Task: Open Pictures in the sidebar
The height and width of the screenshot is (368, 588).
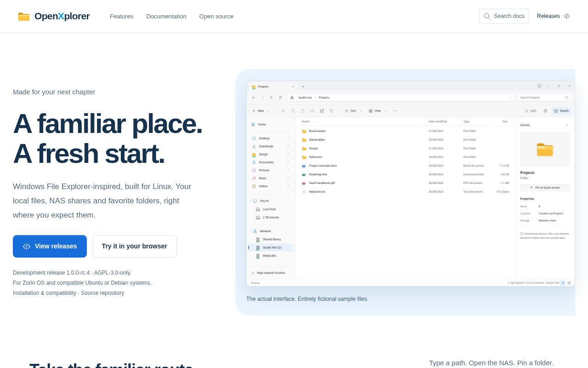Action: point(271,170)
